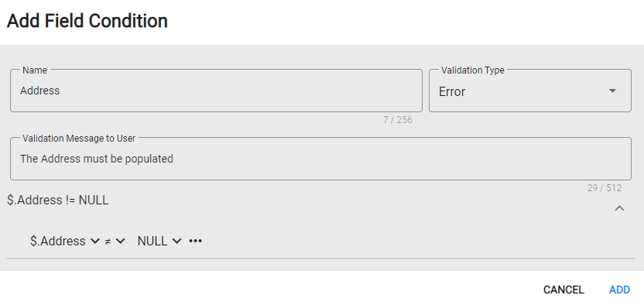Expand the NULL value dropdown chevron

[176, 242]
